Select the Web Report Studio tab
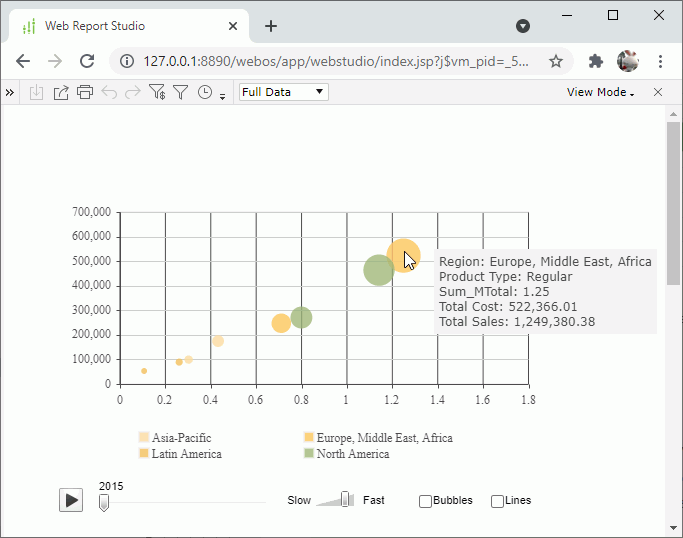The width and height of the screenshot is (683, 538). click(125, 26)
